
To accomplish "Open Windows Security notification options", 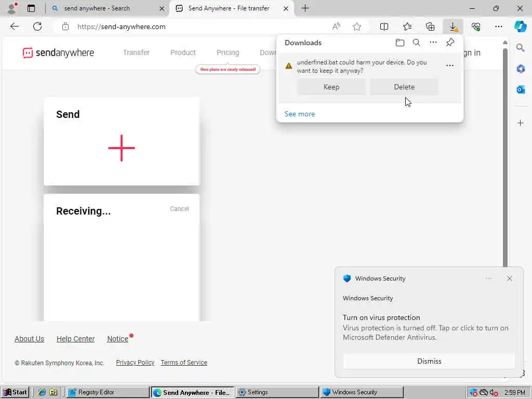I will point(489,278).
